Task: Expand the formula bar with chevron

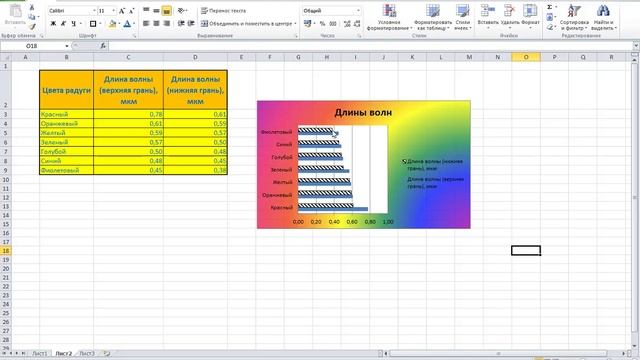Action: [636, 46]
